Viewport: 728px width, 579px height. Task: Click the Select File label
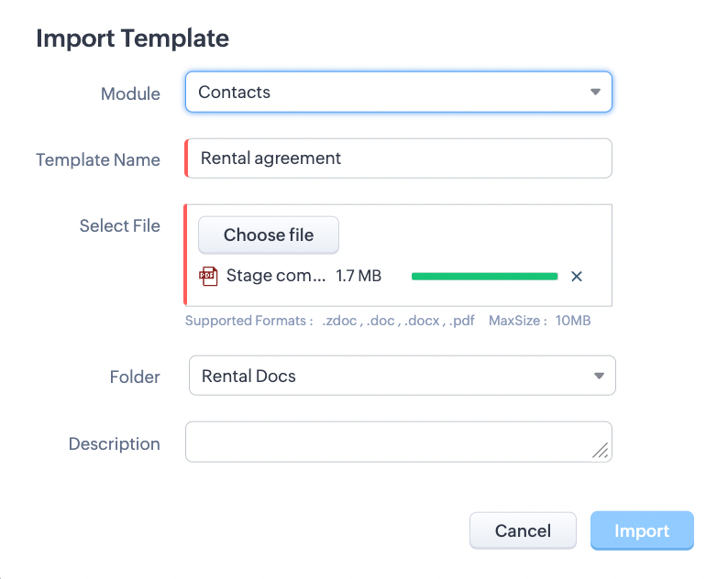tap(119, 225)
